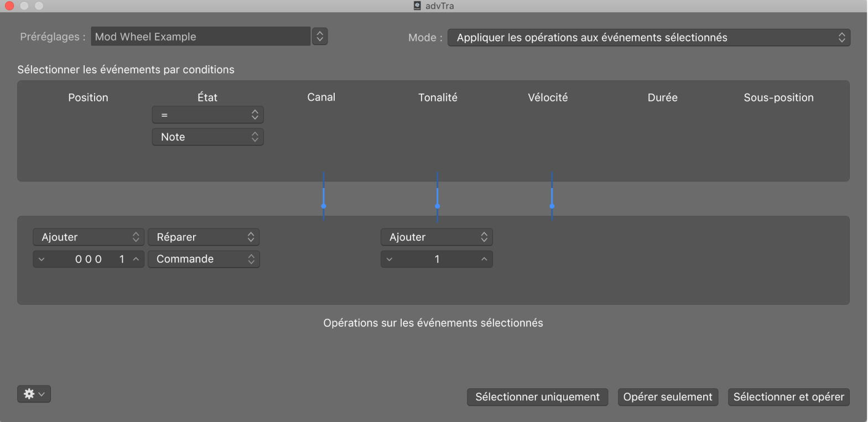Click the Sélectionner et opérer button
The height and width of the screenshot is (422, 868).
(788, 397)
